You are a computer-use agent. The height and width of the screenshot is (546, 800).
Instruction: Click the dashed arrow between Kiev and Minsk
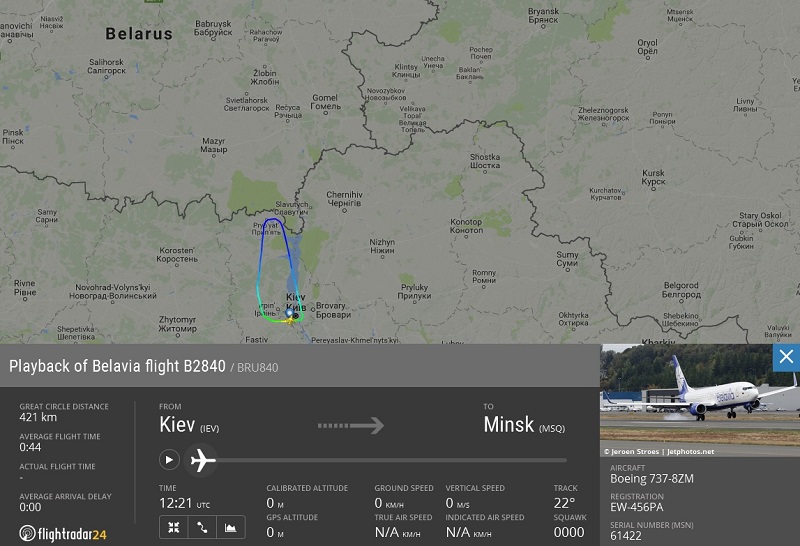(351, 425)
